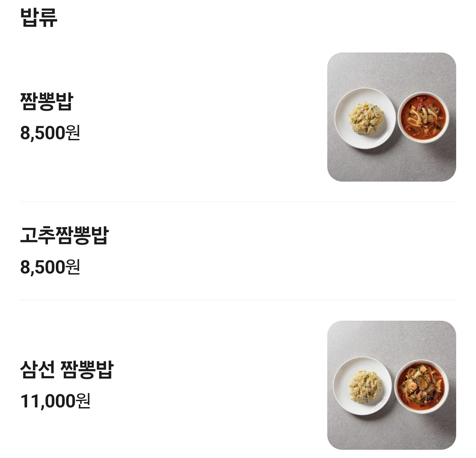The image size is (476, 458).
Task: Click seafood soup bowl in 삼선 짬뽕밥 photo
Action: [421, 386]
